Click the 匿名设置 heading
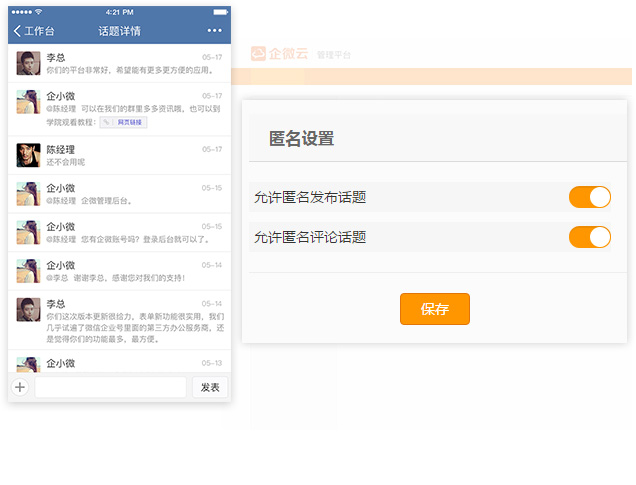Image resolution: width=636 pixels, height=485 pixels. coord(301,138)
